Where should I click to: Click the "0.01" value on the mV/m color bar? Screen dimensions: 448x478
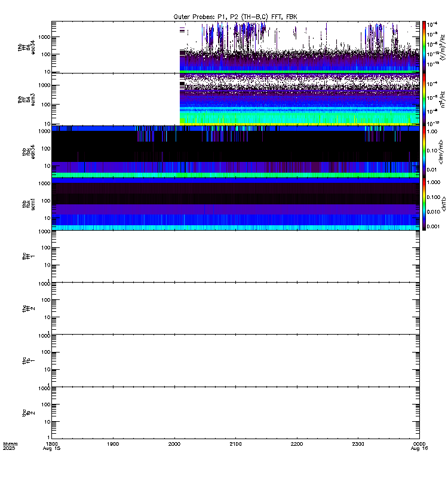pyautogui.click(x=432, y=170)
